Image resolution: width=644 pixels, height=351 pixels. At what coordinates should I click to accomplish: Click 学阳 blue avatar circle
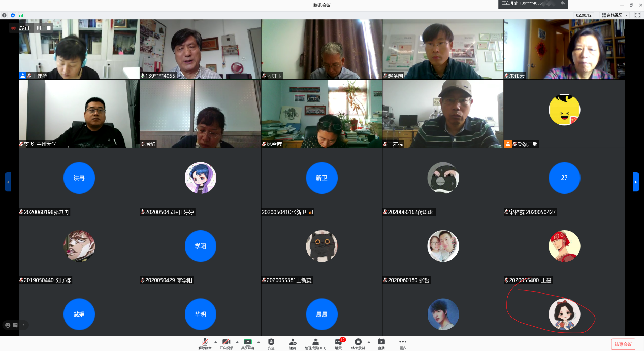tap(200, 246)
